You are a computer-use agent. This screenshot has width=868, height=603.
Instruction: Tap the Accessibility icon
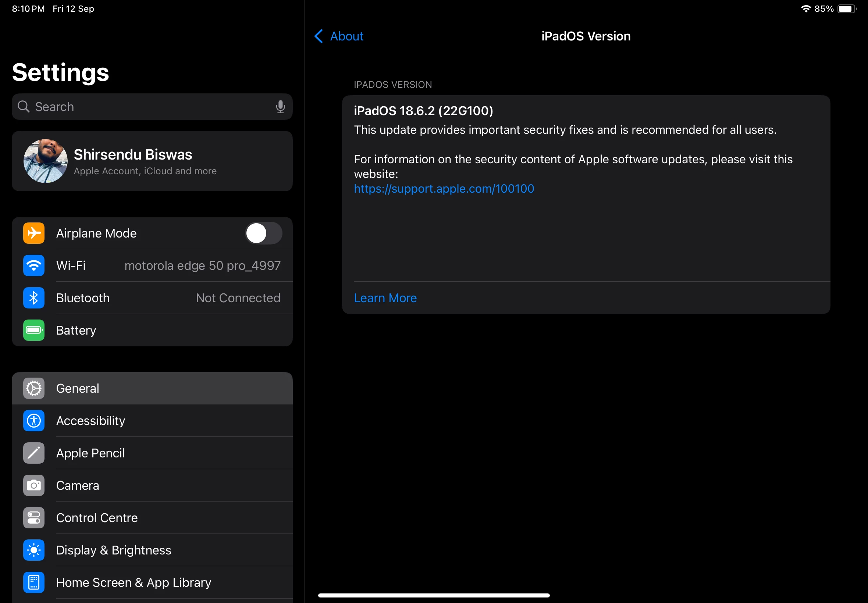pos(33,421)
